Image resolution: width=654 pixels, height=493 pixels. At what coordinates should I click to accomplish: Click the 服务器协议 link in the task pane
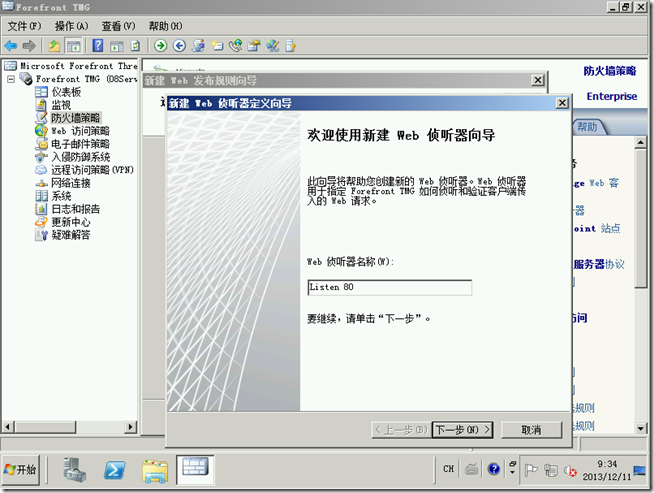(599, 264)
